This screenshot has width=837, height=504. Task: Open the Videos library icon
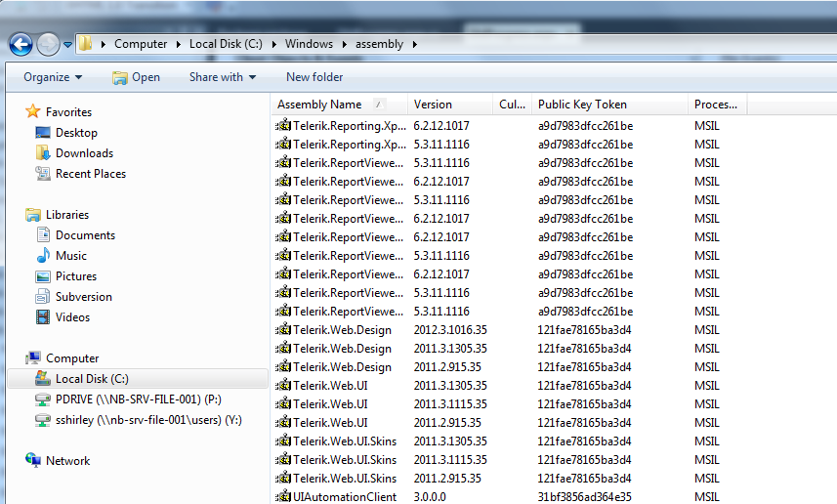[43, 316]
